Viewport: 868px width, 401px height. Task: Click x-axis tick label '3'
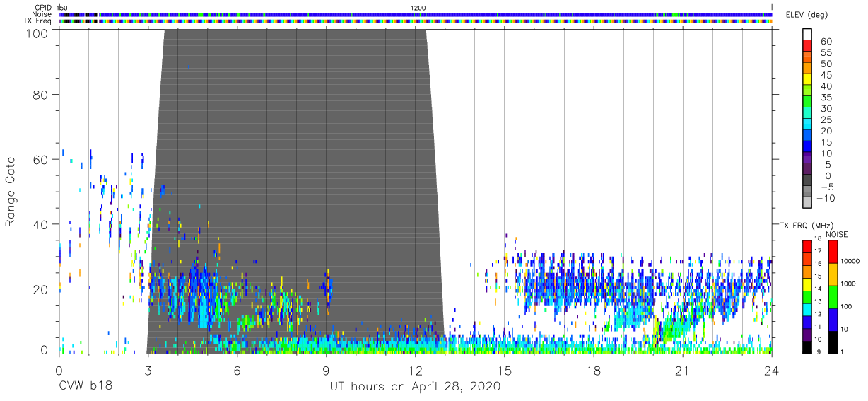pos(148,370)
